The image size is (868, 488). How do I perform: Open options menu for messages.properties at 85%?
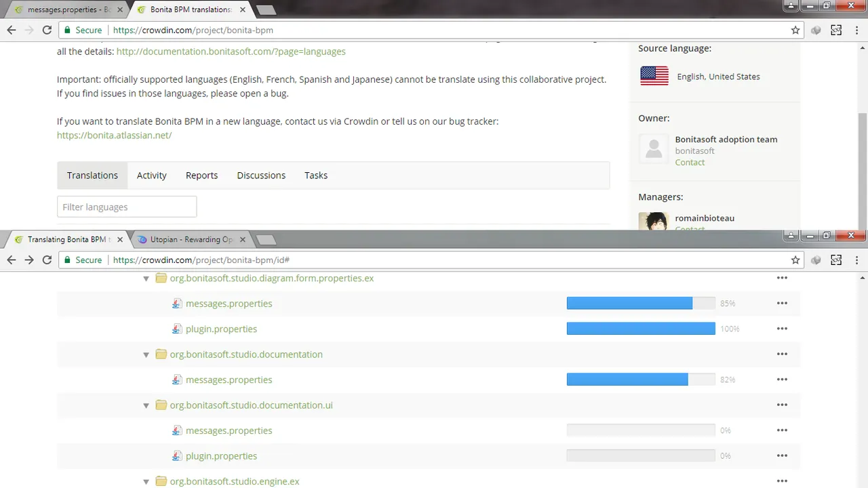(782, 304)
